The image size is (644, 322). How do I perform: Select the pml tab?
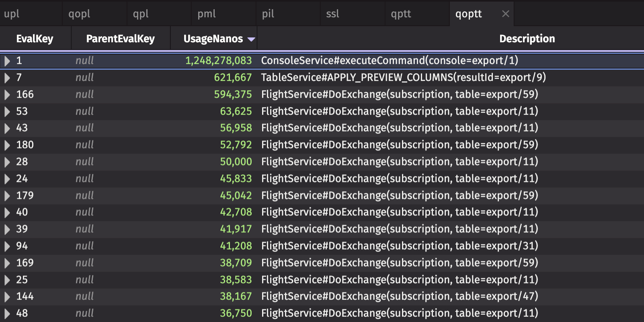pyautogui.click(x=207, y=14)
